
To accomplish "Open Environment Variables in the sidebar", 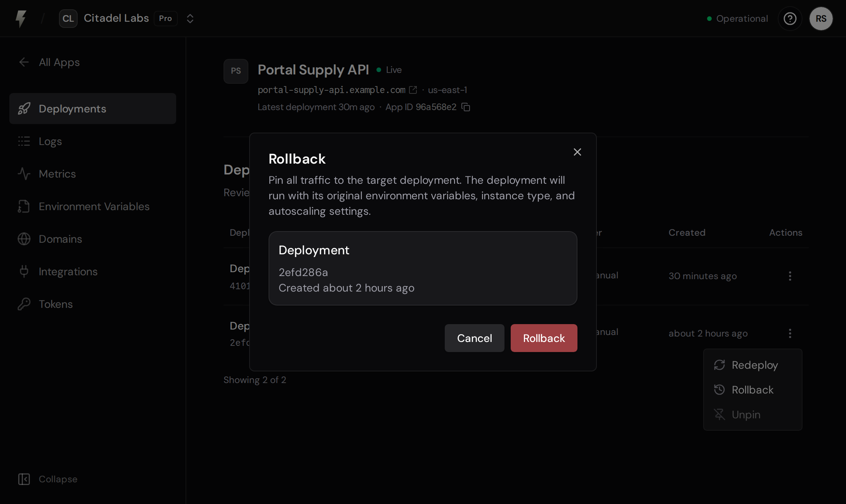I will coord(93,206).
